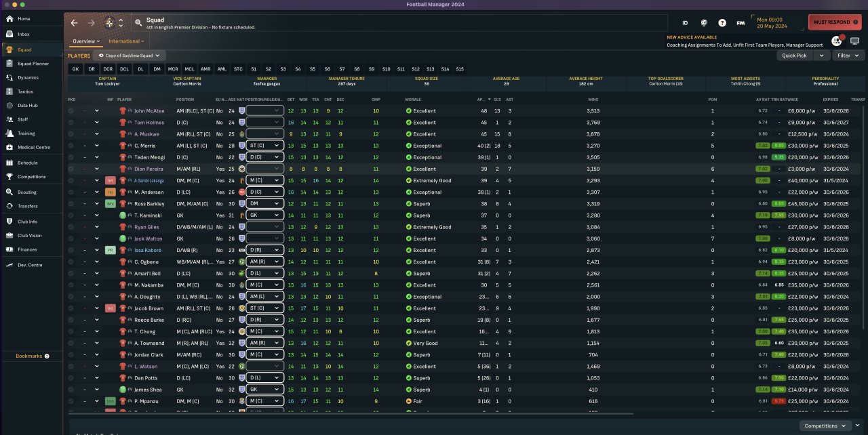The height and width of the screenshot is (435, 868).
Task: Open T. Kaminski's GK role dropdown
Action: (x=264, y=215)
